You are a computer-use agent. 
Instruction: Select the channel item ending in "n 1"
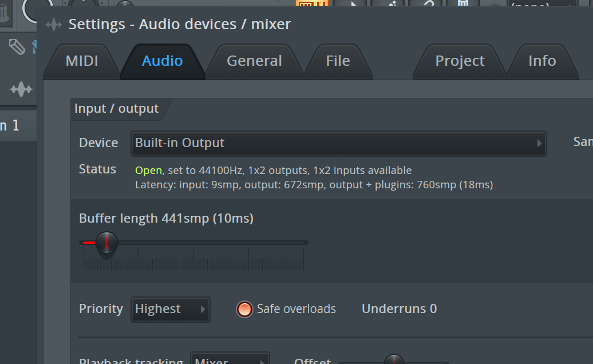(x=10, y=125)
